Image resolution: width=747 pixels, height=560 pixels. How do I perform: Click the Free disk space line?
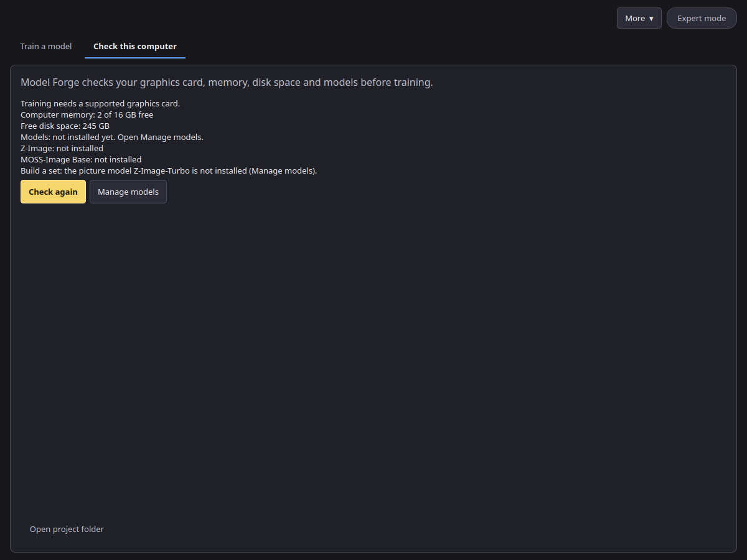pos(65,126)
